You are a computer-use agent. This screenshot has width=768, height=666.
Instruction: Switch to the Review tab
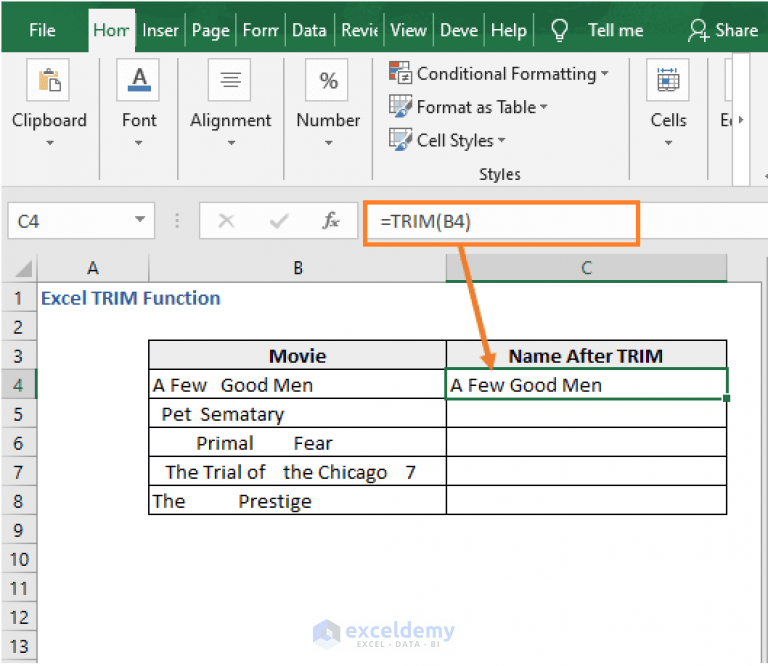360,30
